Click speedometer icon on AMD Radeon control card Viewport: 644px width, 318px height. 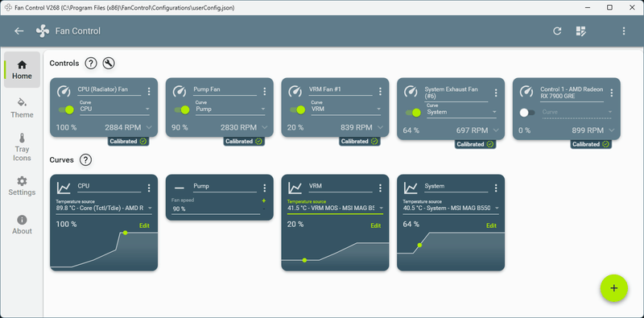[x=526, y=91]
